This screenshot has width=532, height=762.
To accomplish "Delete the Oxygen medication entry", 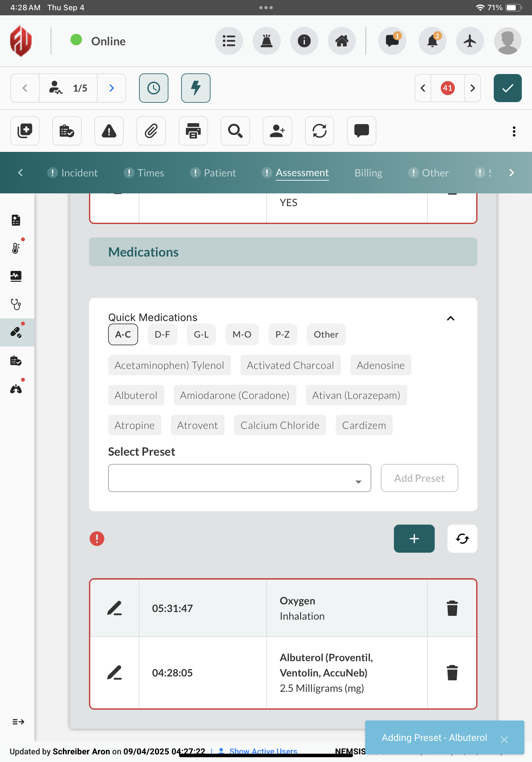I will pos(452,608).
